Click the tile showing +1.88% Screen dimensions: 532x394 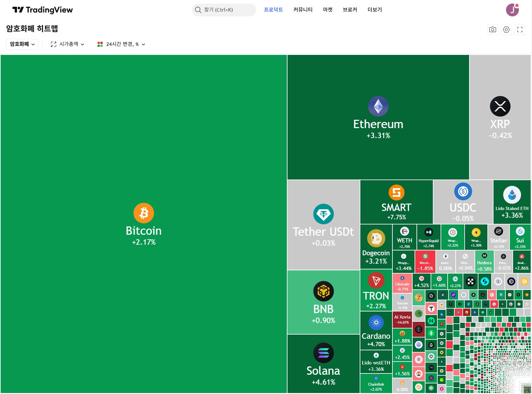point(402,337)
